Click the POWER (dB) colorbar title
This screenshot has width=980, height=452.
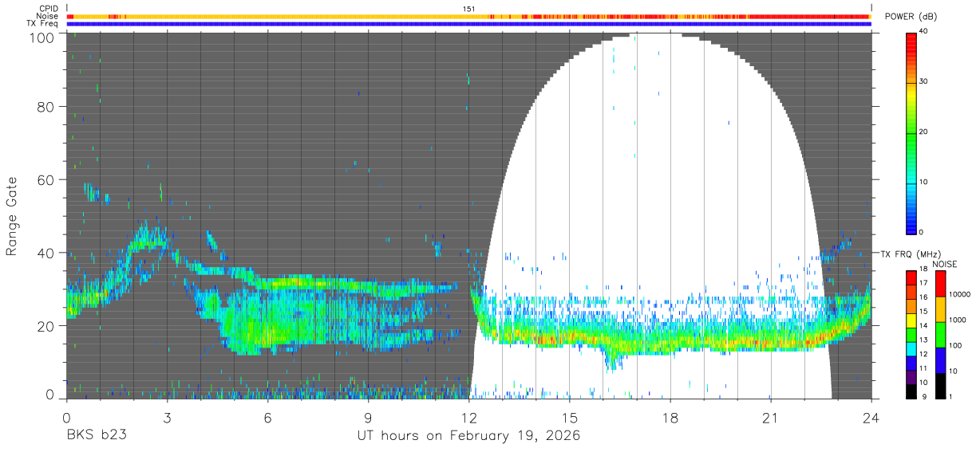tap(911, 17)
